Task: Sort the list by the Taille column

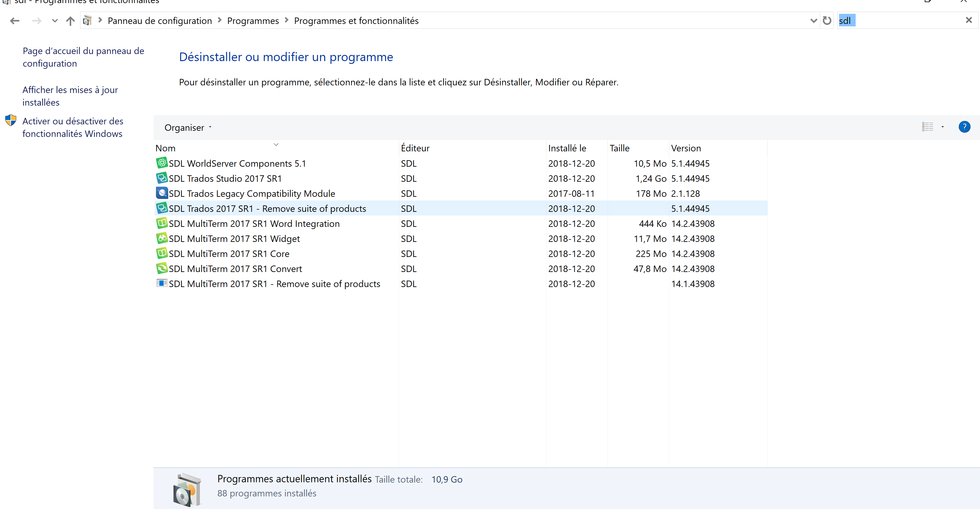Action: [619, 148]
